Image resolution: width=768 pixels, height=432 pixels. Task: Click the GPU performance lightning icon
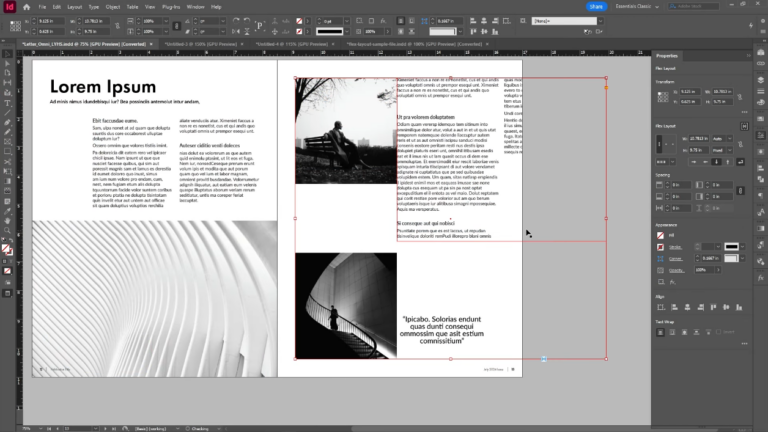(x=751, y=26)
